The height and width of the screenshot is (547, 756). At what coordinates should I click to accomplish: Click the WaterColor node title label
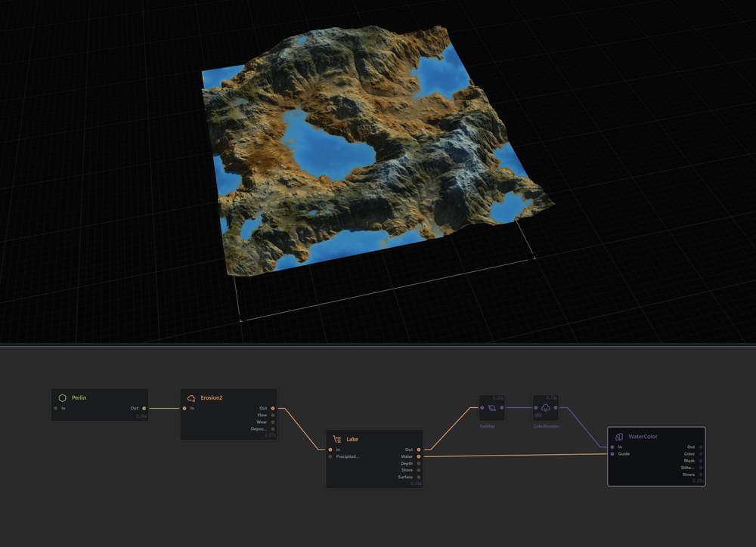pyautogui.click(x=643, y=436)
